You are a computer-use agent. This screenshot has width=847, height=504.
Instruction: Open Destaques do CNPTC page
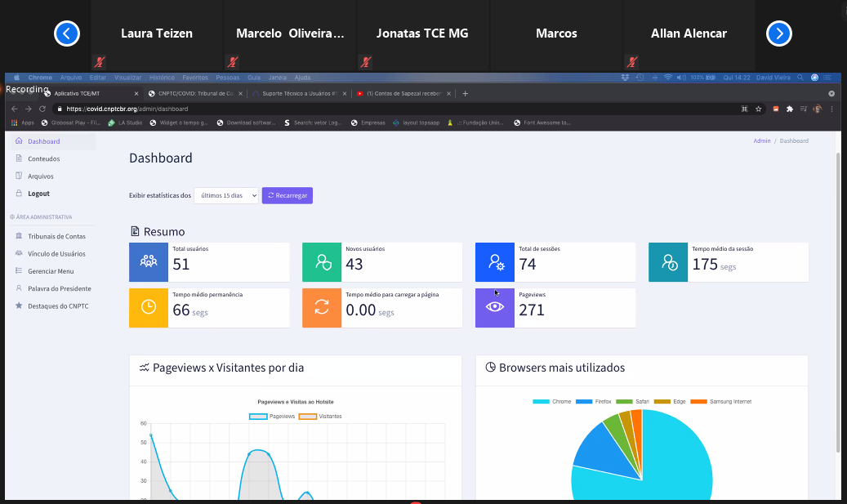pyautogui.click(x=58, y=306)
